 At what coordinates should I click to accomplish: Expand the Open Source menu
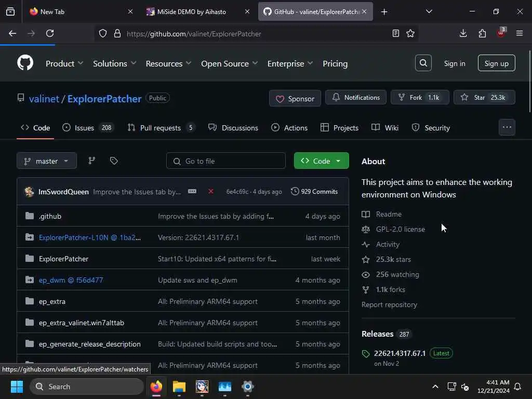pyautogui.click(x=229, y=63)
